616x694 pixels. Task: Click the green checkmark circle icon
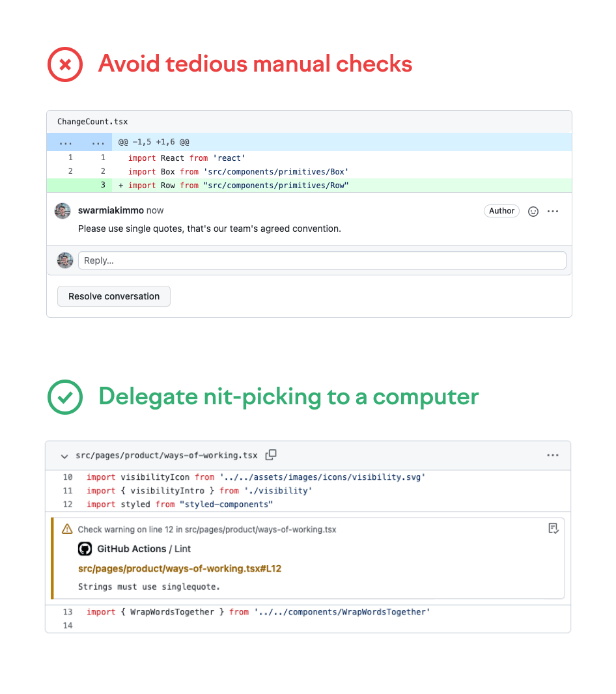[x=65, y=396]
